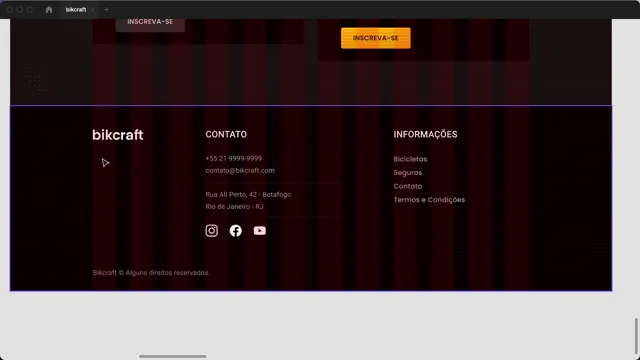Select the CONTATO heading in footer

pos(226,134)
